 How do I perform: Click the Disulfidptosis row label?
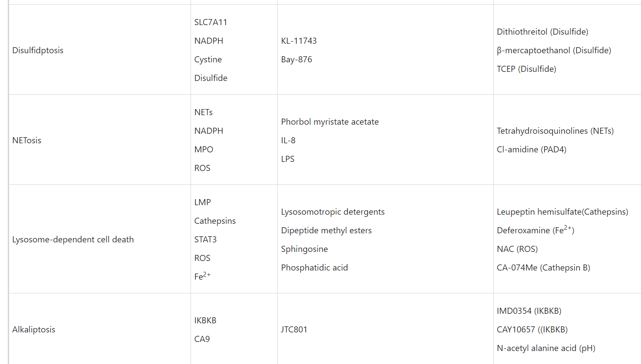(38, 50)
